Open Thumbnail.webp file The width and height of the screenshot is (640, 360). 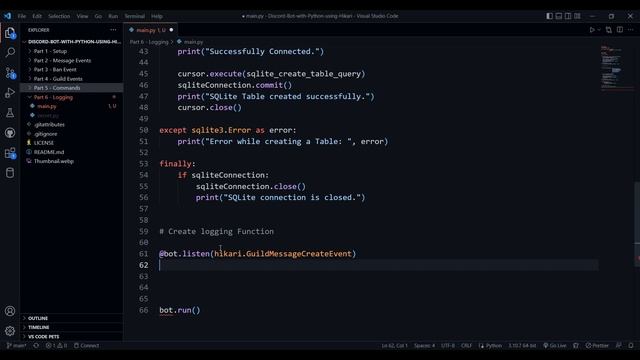(x=72, y=161)
